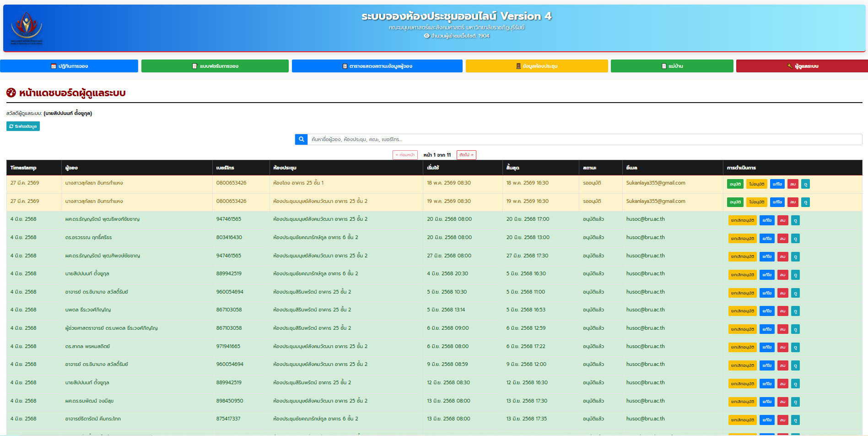Cancel approval for 27 มิ.ย. 2568 booking
Viewport: 868px width, 436px height.
click(x=743, y=256)
